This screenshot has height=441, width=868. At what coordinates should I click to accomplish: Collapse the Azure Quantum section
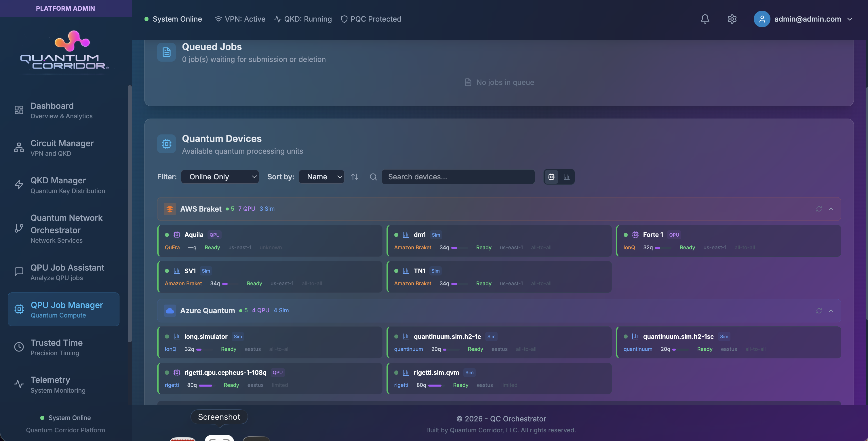pyautogui.click(x=831, y=311)
